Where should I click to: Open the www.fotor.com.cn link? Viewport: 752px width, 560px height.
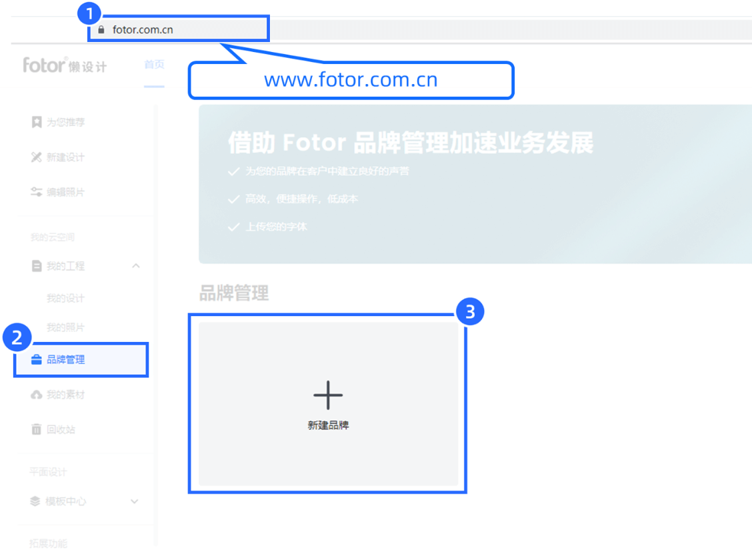351,80
